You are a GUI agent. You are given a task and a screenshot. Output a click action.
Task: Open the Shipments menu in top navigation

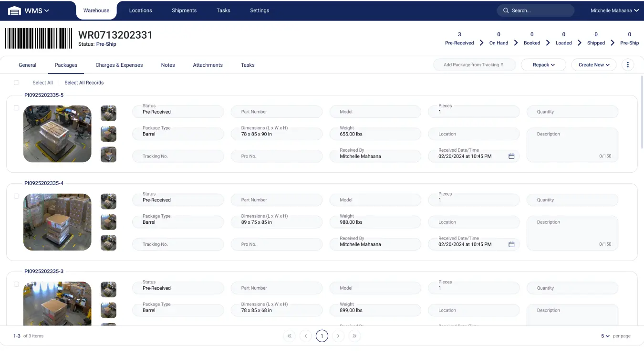click(x=184, y=10)
